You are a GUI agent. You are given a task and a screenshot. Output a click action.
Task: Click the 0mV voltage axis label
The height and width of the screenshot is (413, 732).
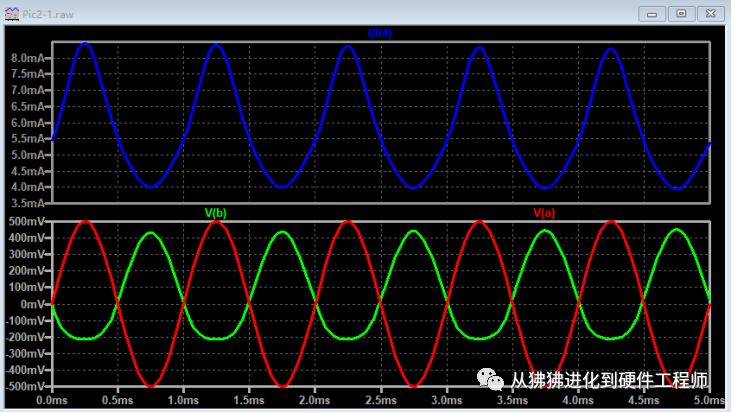pos(33,304)
